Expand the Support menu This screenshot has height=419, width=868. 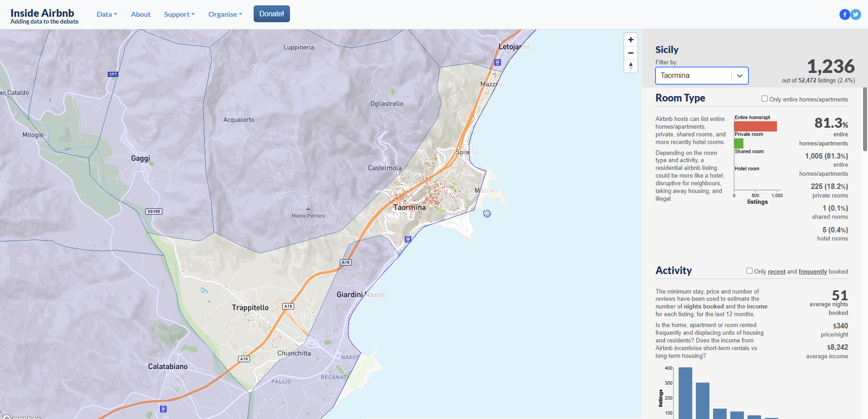coord(179,14)
